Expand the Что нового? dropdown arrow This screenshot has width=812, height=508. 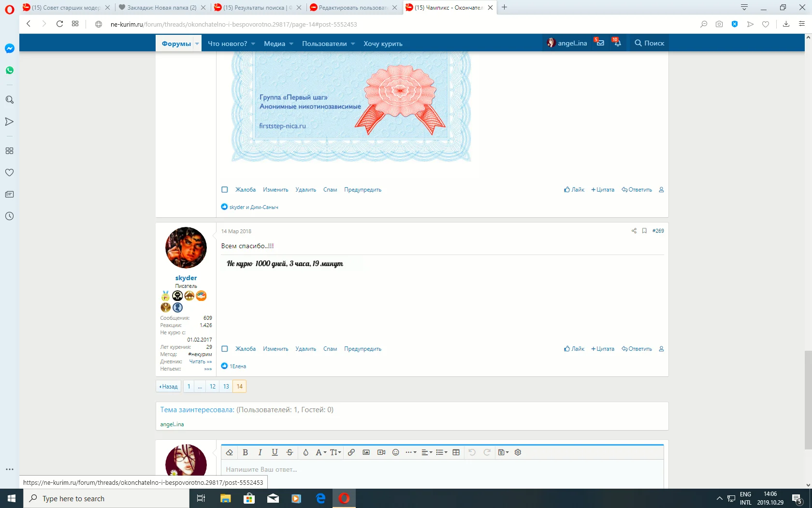[x=253, y=44]
